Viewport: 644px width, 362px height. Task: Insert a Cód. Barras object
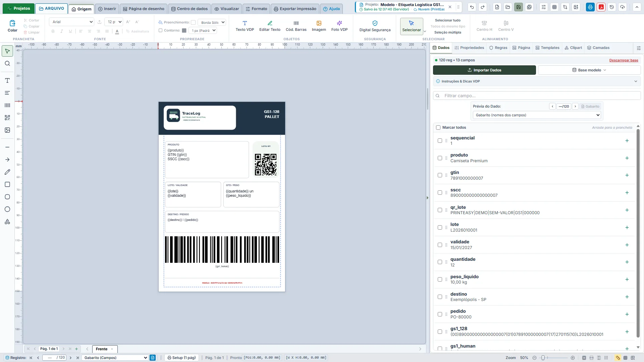click(296, 26)
